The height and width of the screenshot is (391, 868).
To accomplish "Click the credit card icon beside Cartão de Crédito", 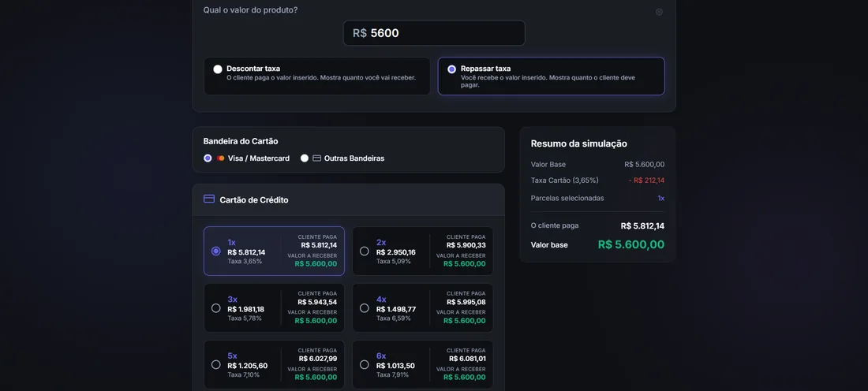I will coord(208,199).
